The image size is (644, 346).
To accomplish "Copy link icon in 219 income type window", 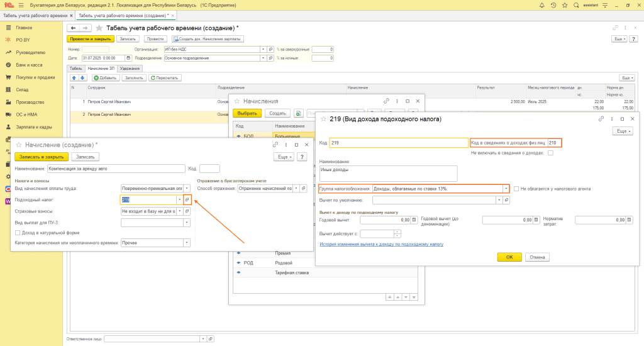I will (601, 119).
